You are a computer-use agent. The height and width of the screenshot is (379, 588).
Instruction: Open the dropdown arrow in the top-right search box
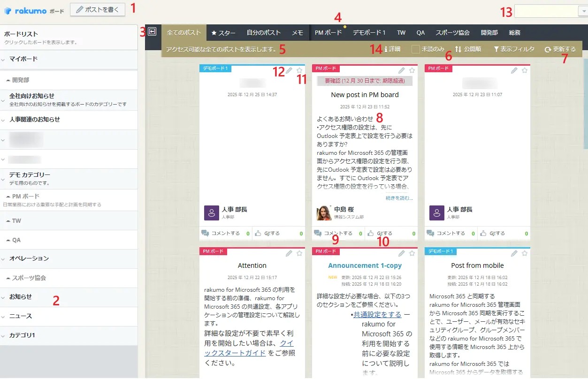tap(583, 12)
